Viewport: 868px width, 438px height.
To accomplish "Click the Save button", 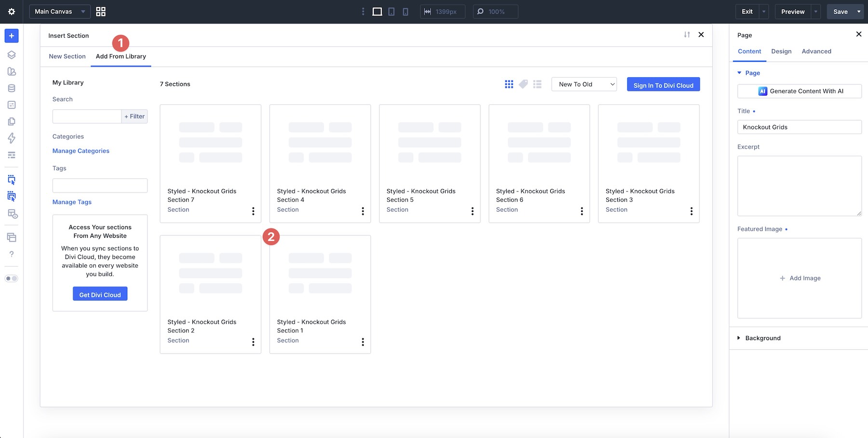I will (841, 12).
